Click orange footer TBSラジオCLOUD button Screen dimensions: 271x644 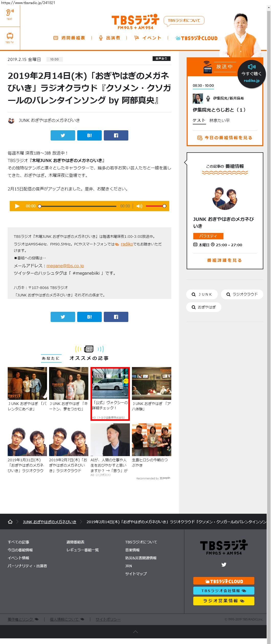pos(224,581)
